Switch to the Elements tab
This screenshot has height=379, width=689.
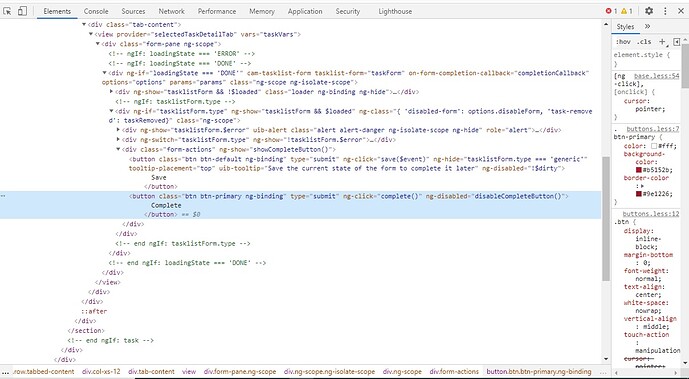(x=57, y=11)
